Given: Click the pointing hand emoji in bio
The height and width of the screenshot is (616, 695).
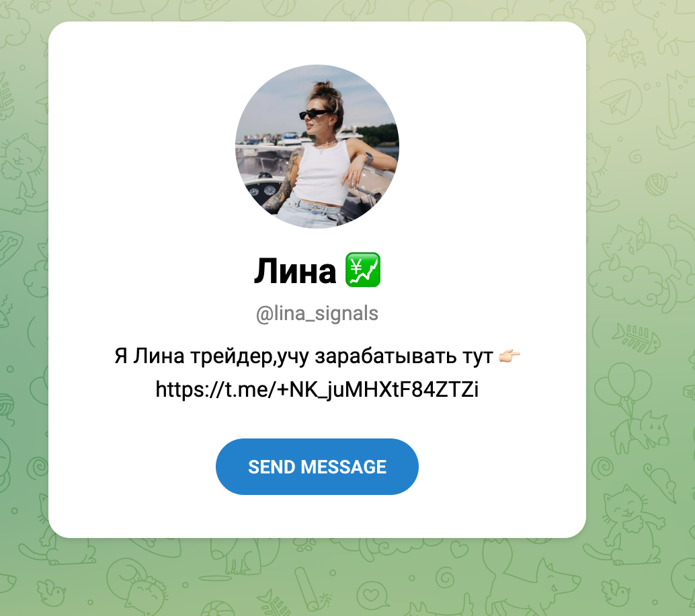Looking at the screenshot, I should pyautogui.click(x=509, y=356).
